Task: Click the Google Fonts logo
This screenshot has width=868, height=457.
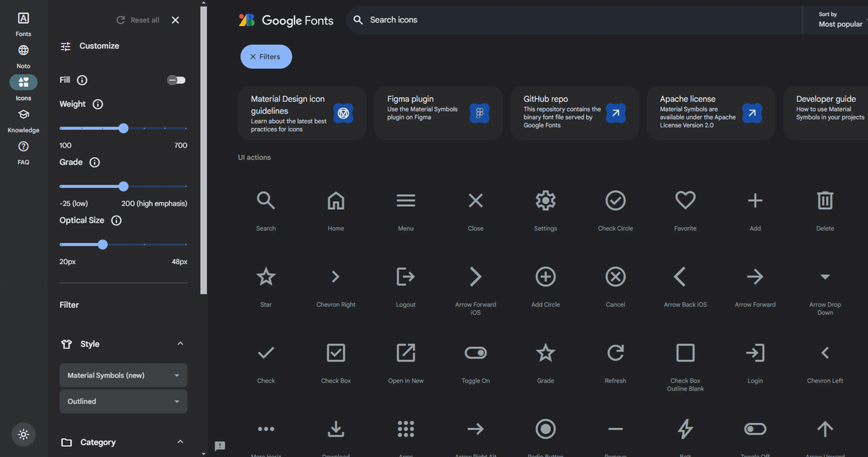Action: pos(286,20)
